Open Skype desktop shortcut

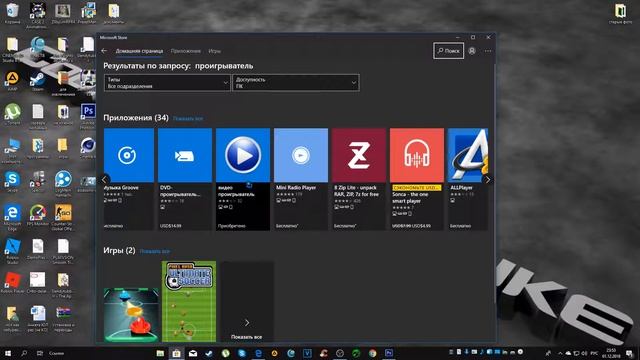(12, 182)
